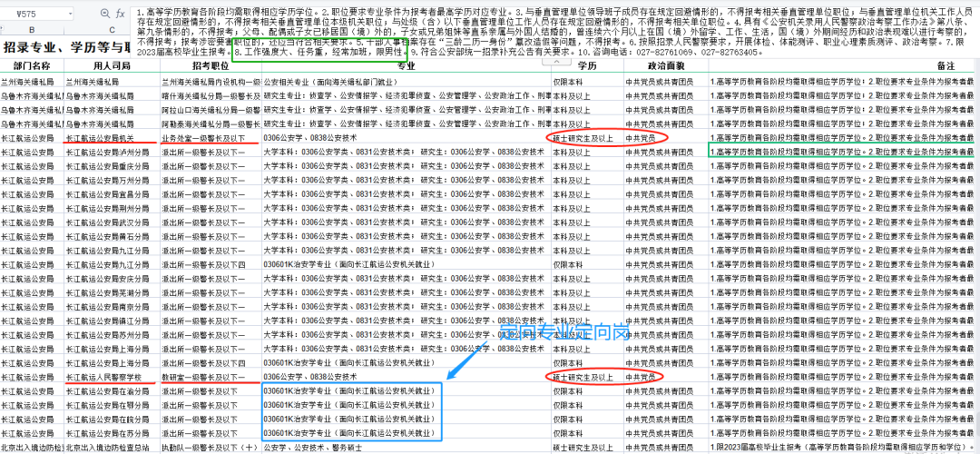Select cell 长江航运公安局万州分局
This screenshot has width=980, height=454.
pyautogui.click(x=112, y=180)
